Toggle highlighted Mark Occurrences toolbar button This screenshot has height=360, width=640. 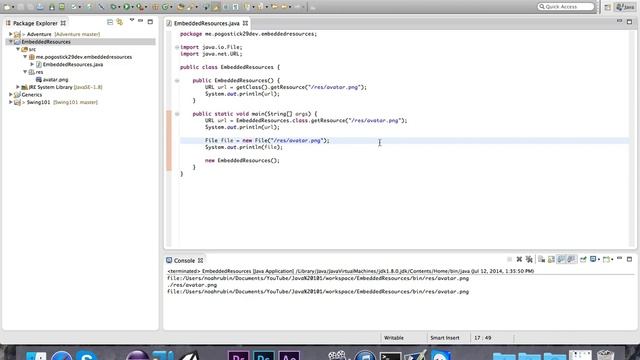point(216,7)
